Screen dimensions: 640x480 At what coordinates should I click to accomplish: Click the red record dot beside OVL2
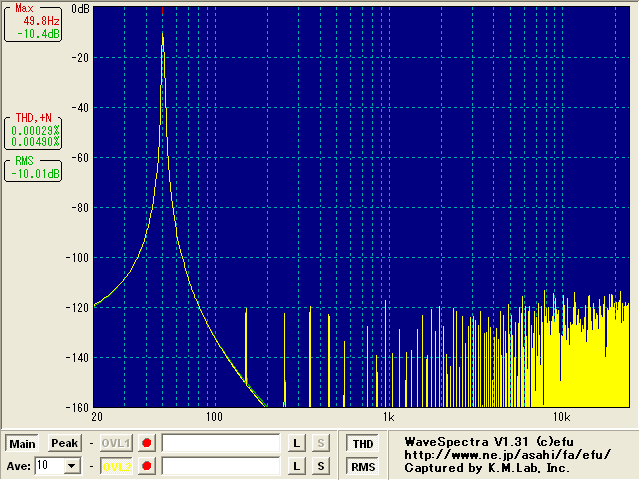point(147,466)
